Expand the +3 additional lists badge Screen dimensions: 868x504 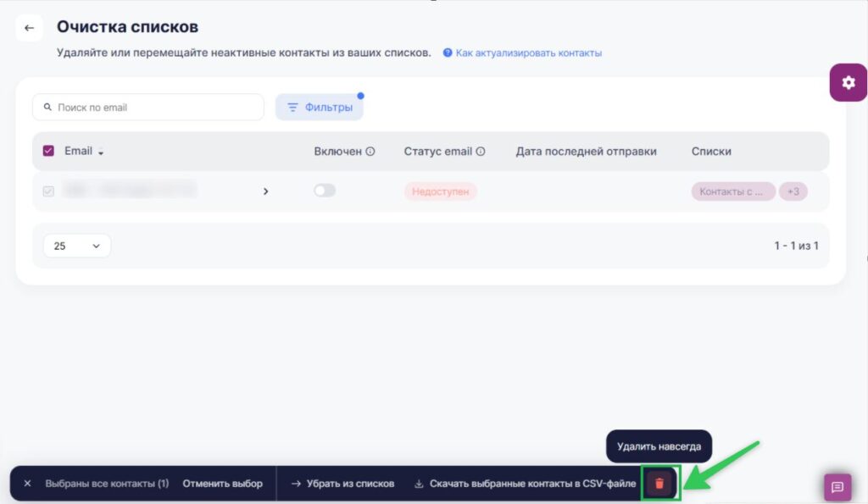(793, 191)
